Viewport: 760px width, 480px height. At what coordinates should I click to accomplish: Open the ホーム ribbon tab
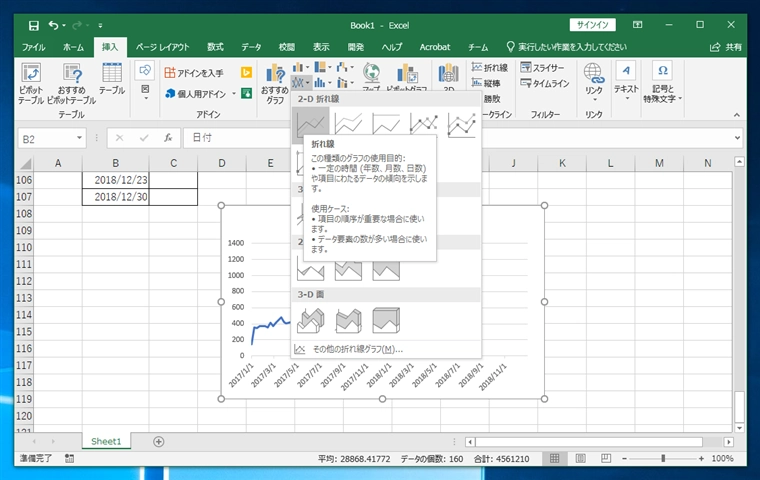[73, 47]
